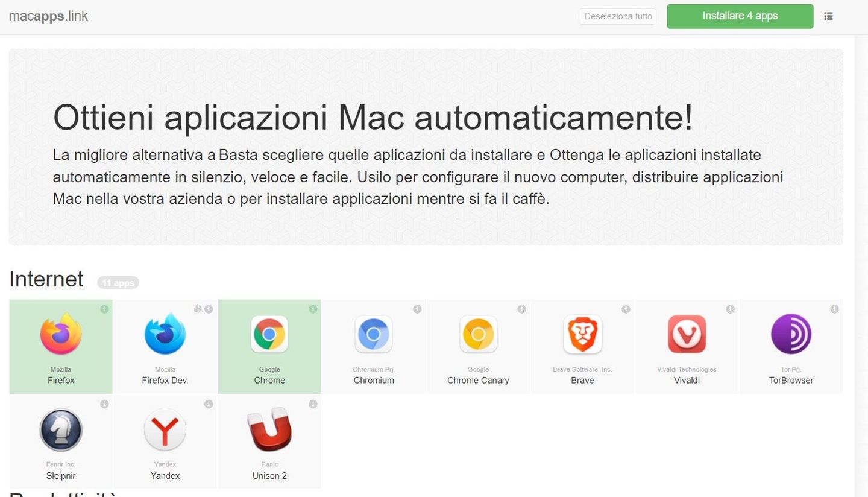This screenshot has width=868, height=497.
Task: Click the Unison 2 name label
Action: (269, 475)
